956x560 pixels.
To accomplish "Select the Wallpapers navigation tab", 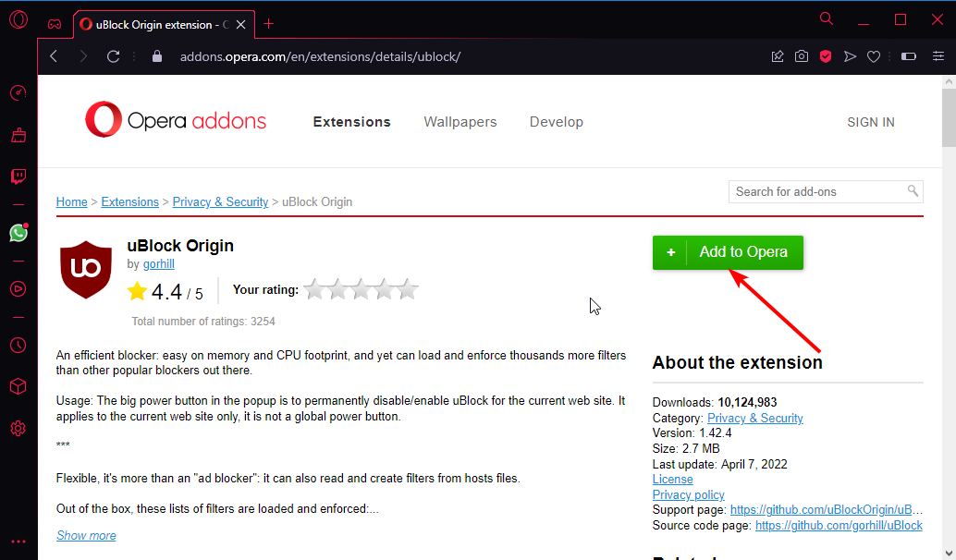I will coord(460,122).
